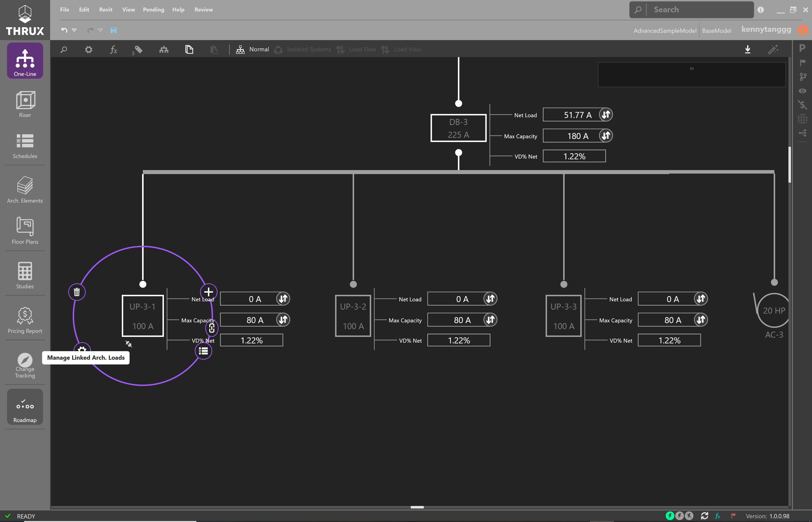Screen dimensions: 812x522
Task: Select Normal view mode
Action: point(253,50)
